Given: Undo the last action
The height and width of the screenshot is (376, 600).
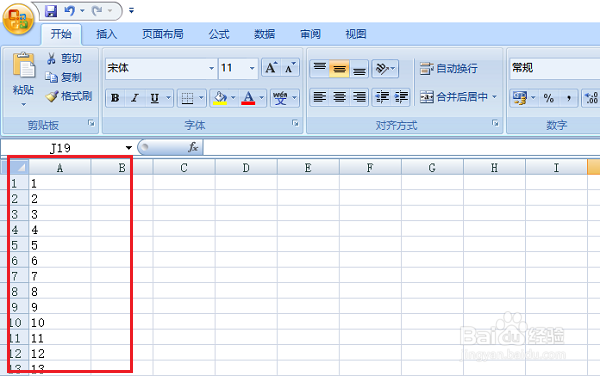Looking at the screenshot, I should pyautogui.click(x=69, y=11).
